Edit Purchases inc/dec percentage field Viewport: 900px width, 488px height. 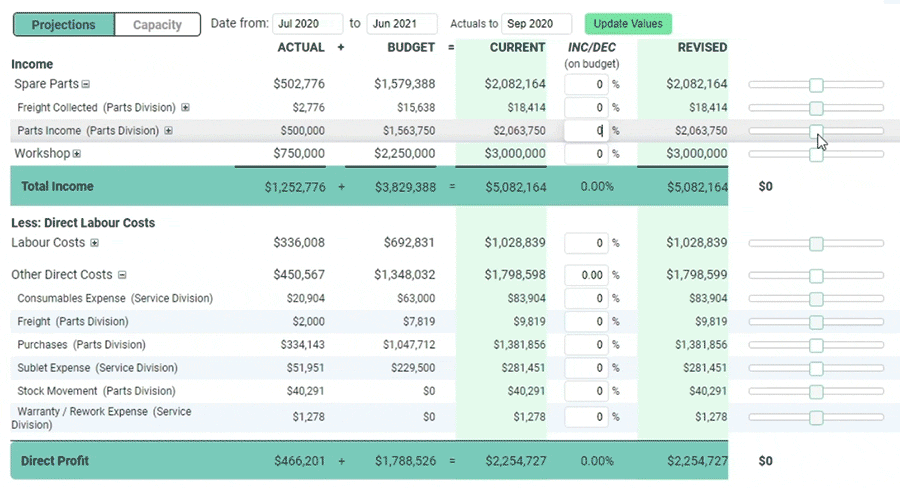click(585, 344)
